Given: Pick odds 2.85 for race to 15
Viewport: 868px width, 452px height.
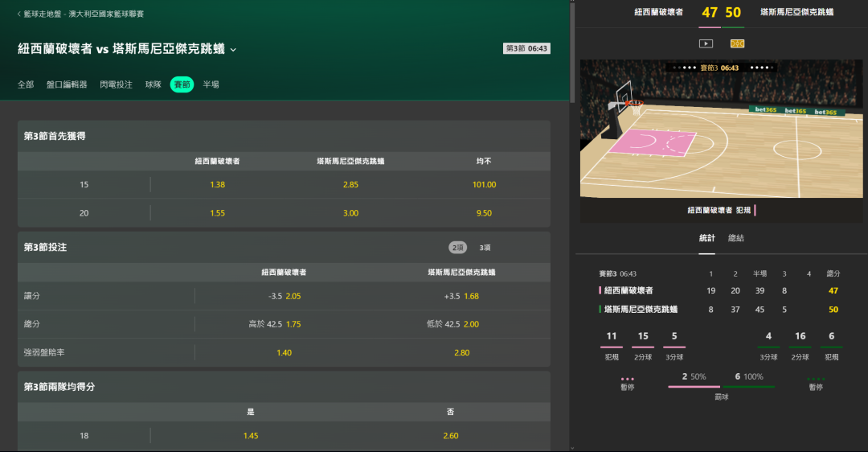Looking at the screenshot, I should pyautogui.click(x=351, y=184).
